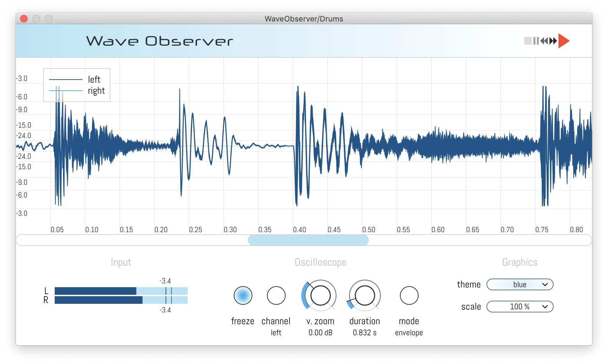Image resolution: width=608 pixels, height=364 pixels.
Task: Open the scale dropdown showing 100 %
Action: tap(520, 307)
